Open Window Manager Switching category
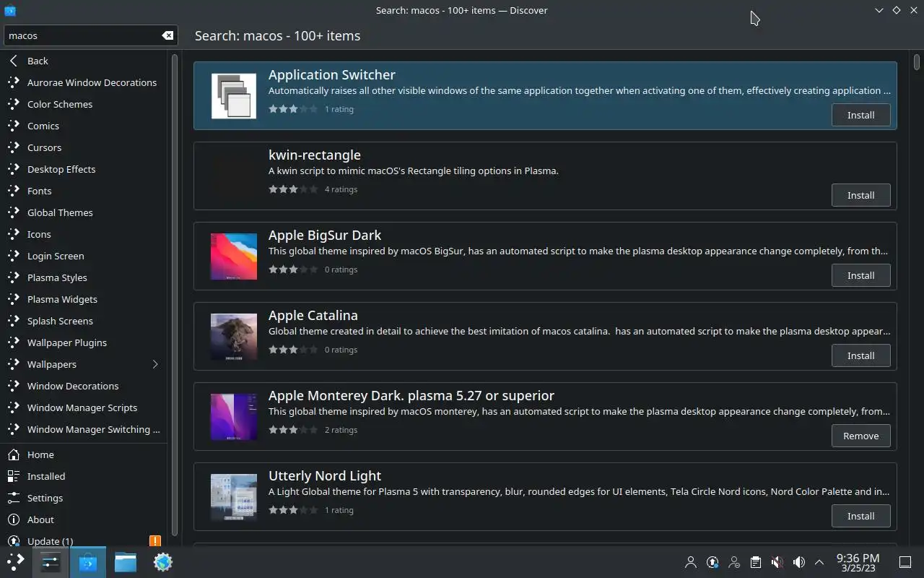 coord(84,429)
